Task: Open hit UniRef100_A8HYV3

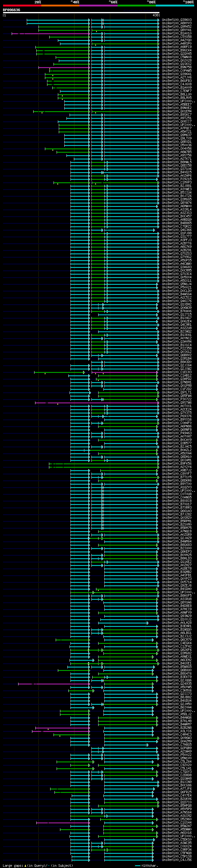Action: (177, 23)
